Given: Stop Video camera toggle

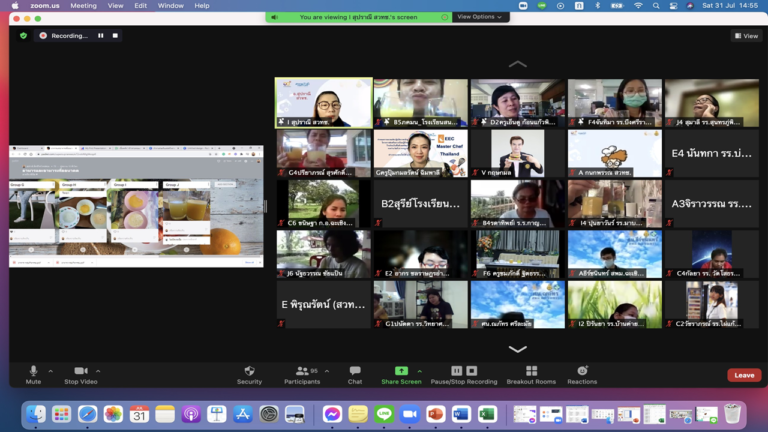Looking at the screenshot, I should (80, 371).
